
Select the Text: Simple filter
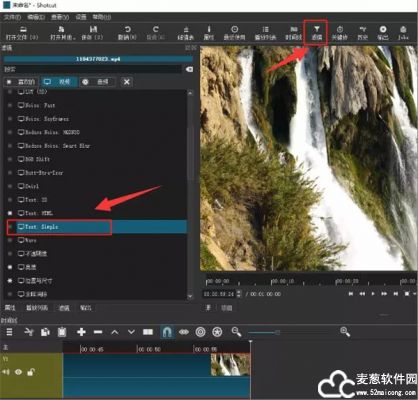point(97,227)
